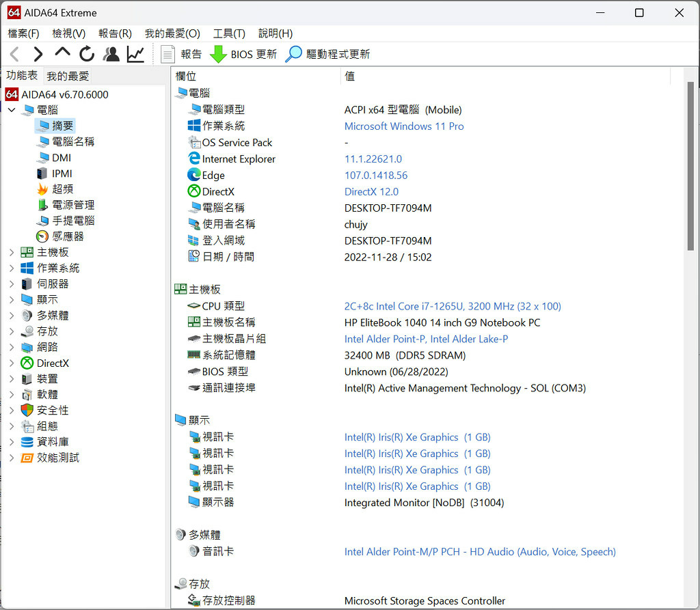Open the 檢視(V) menu
This screenshot has width=700, height=610.
pyautogui.click(x=69, y=33)
